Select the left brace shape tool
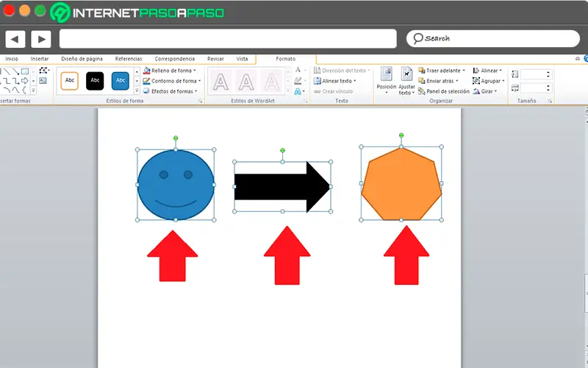Viewport: 588px width, 368px height. click(24, 90)
